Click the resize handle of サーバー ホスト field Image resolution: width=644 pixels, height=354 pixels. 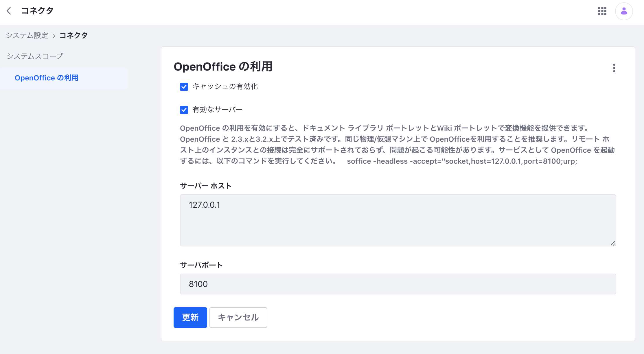coord(613,244)
